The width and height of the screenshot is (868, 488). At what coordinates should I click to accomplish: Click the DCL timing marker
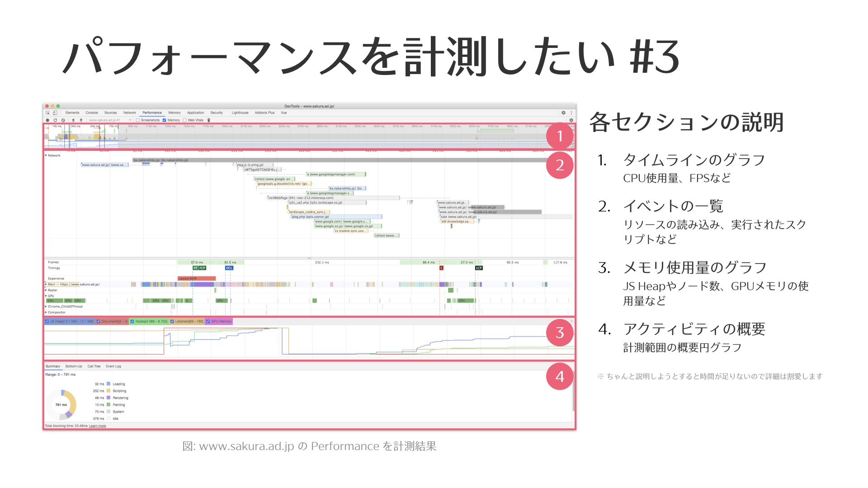click(229, 268)
